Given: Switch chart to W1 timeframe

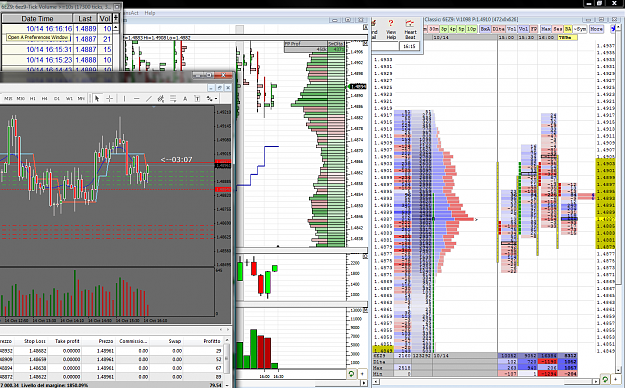Looking at the screenshot, I should [69, 98].
